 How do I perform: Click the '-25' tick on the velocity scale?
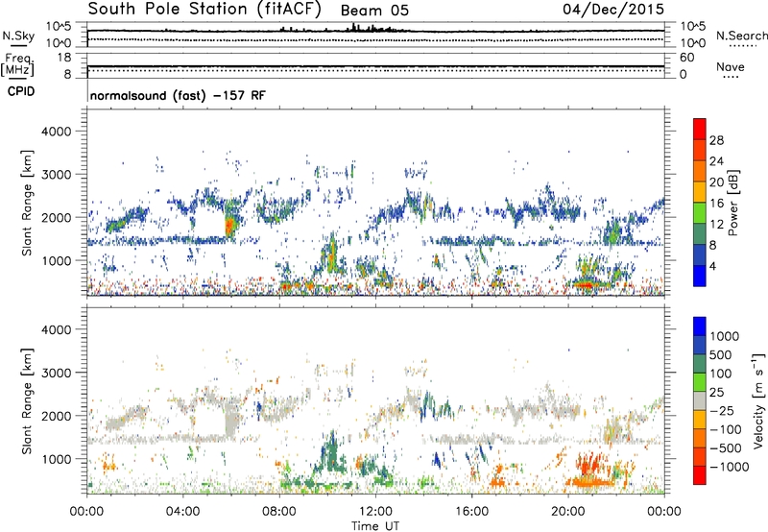click(722, 410)
